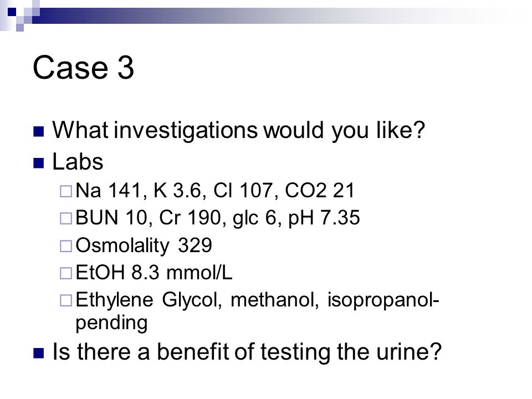This screenshot has height=399, width=532.
Task: Click 'Is there a benefit of testing the urine?'
Action: [247, 351]
